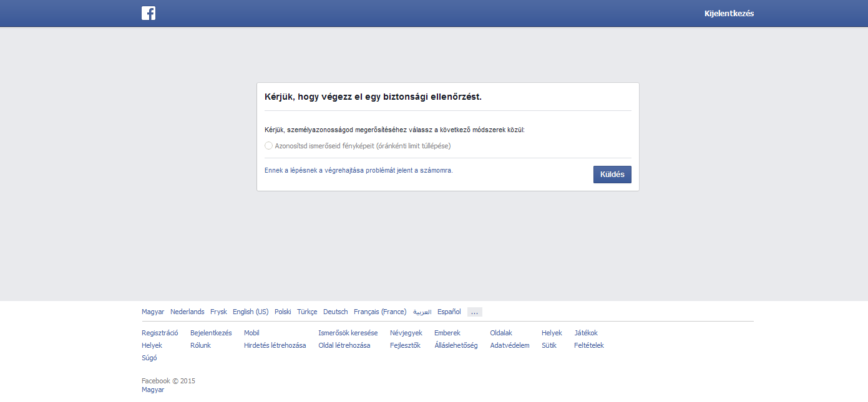Click Kijelentkezés to log out

click(729, 13)
